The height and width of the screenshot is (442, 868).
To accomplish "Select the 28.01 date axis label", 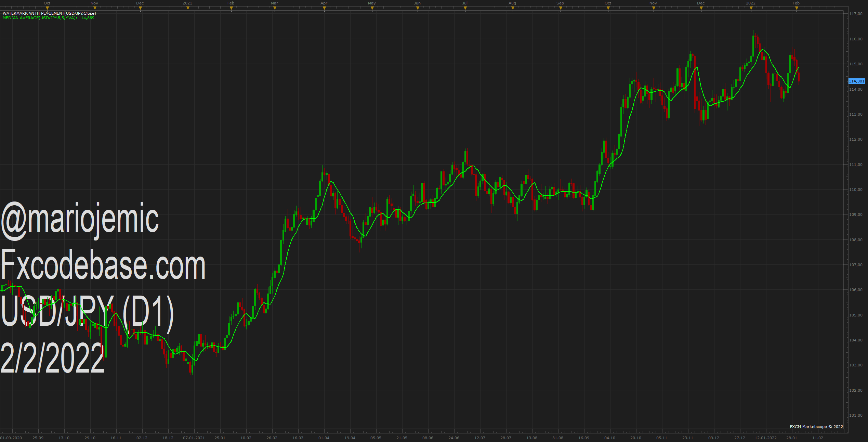I will pos(792,438).
